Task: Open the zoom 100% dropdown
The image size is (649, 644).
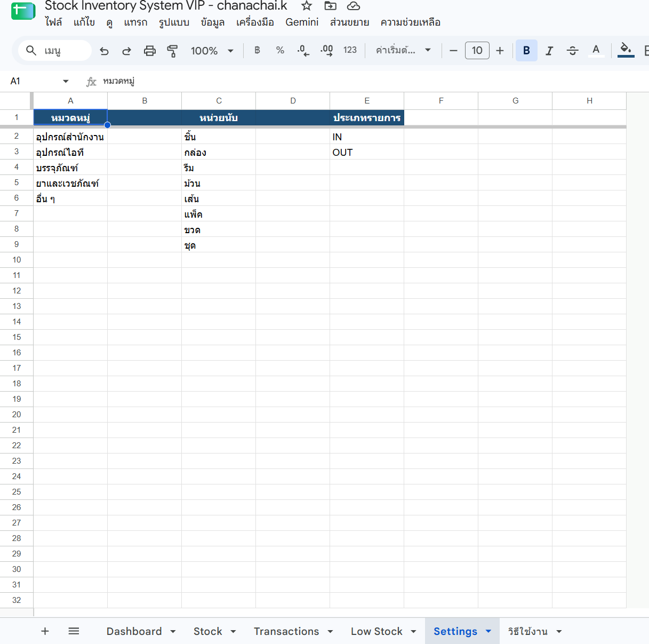Action: point(212,51)
